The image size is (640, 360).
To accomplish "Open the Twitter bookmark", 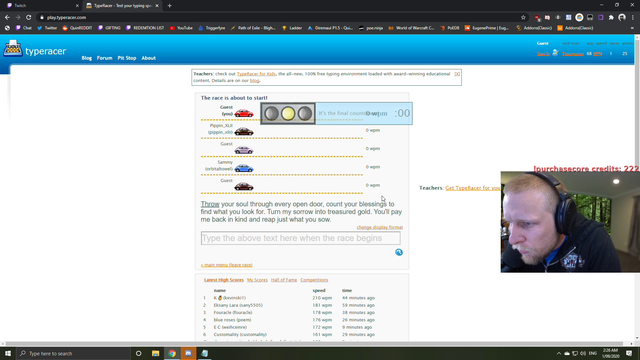I will click(47, 28).
